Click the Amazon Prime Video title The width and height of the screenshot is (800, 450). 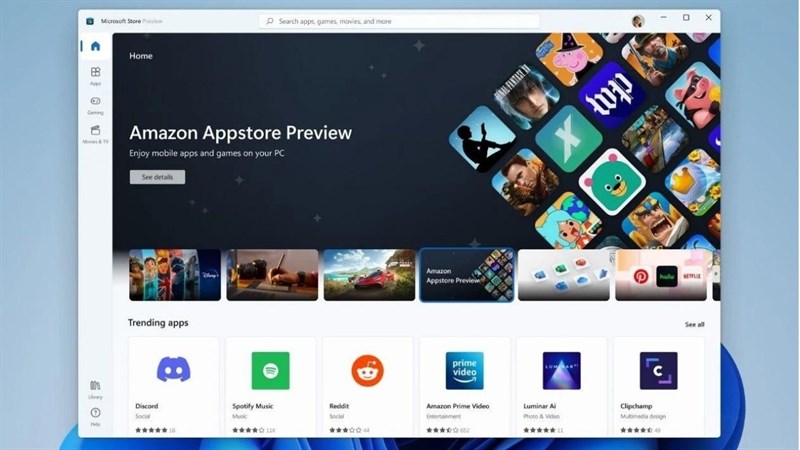458,406
